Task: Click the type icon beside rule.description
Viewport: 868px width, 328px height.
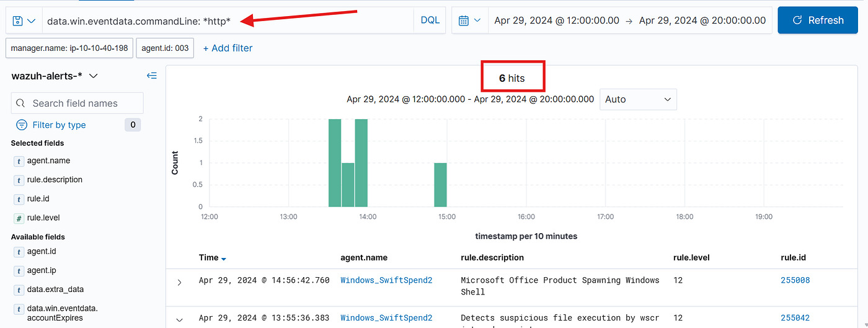Action: (18, 180)
